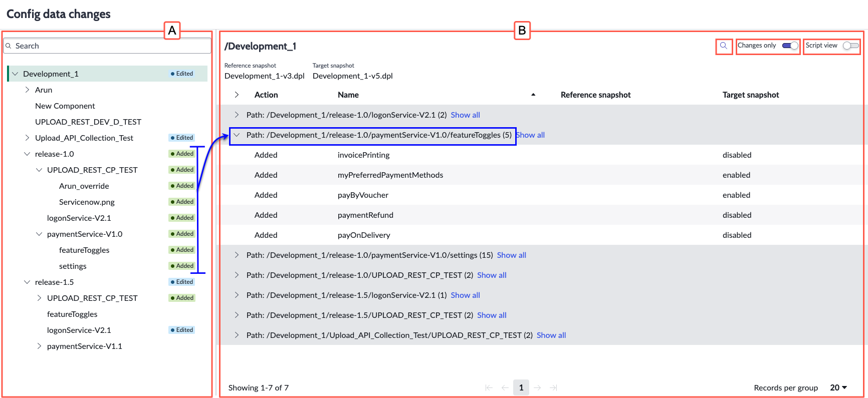Enable the Script view switch

[x=850, y=46]
